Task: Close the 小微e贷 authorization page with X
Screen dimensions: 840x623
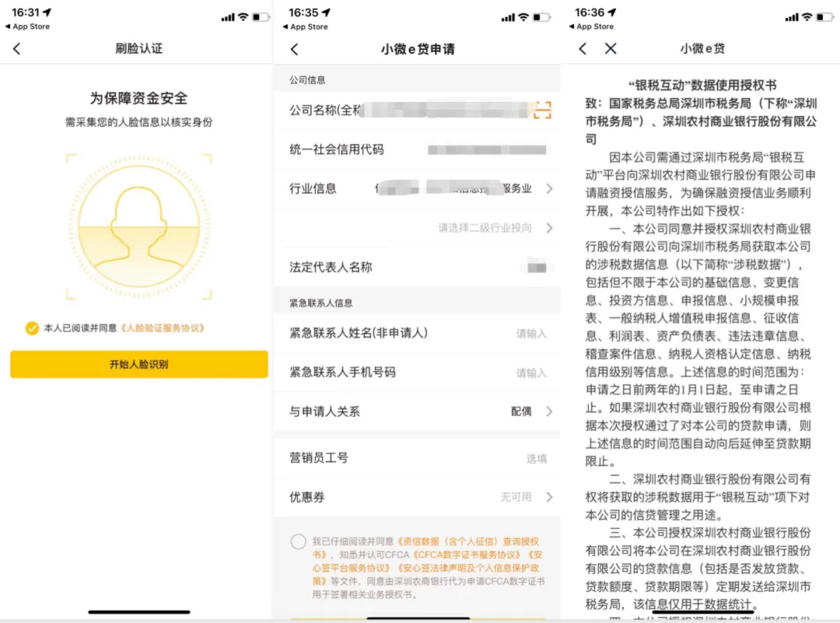Action: pos(611,49)
